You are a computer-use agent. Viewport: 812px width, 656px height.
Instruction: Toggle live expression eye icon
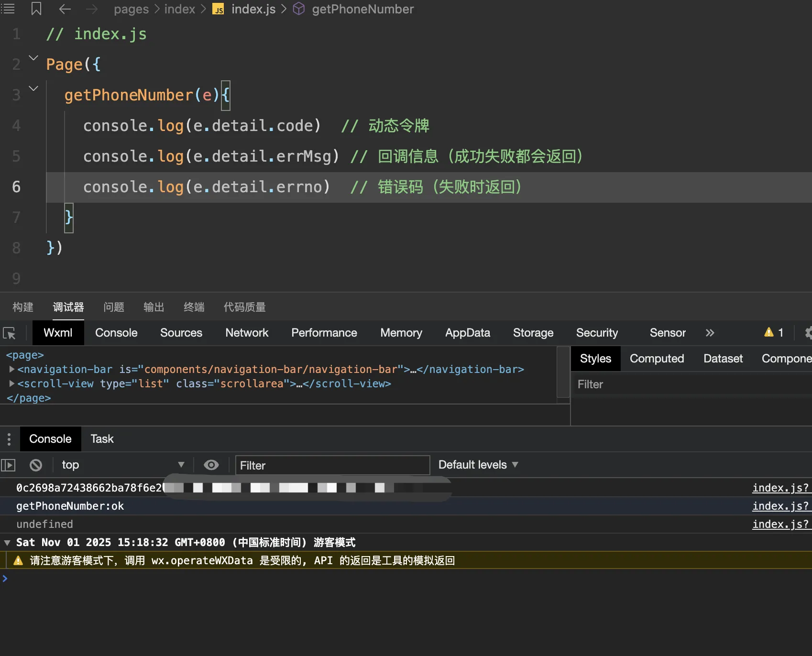click(x=211, y=465)
